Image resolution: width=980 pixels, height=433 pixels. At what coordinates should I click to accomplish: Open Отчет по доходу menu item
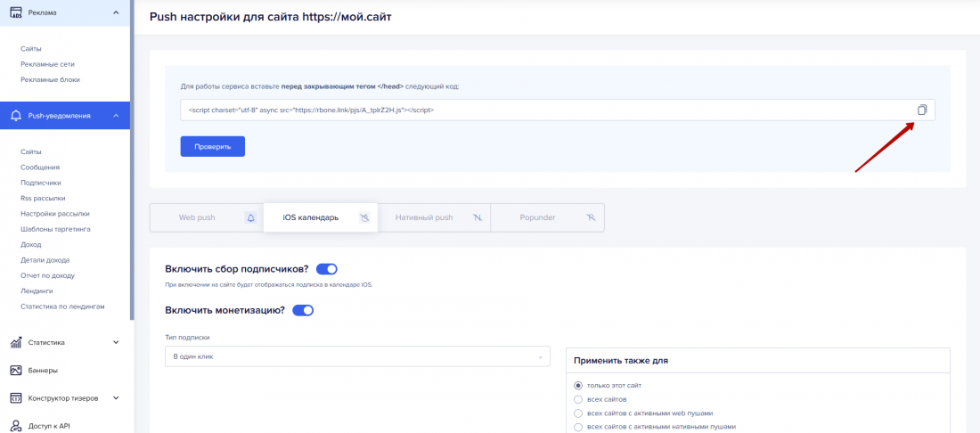pyautogui.click(x=48, y=275)
